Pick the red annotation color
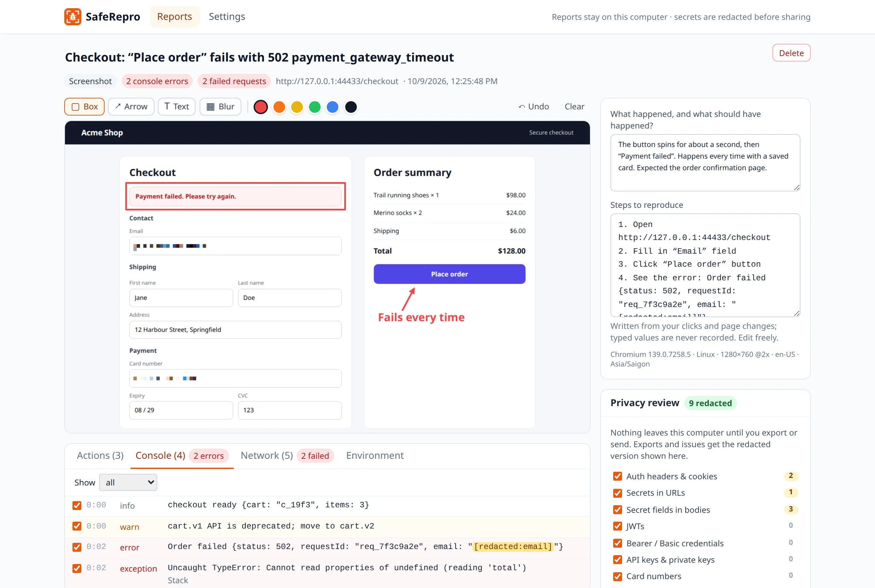This screenshot has width=875, height=588. pyautogui.click(x=260, y=107)
